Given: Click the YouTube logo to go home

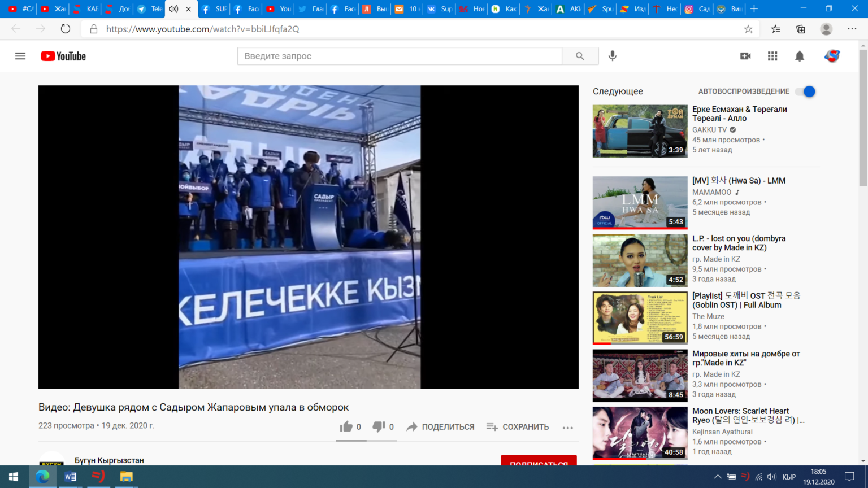Looking at the screenshot, I should [63, 56].
